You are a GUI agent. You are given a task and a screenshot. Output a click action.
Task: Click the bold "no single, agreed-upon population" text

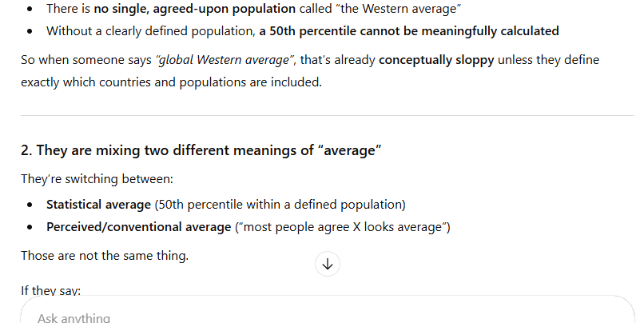tap(194, 9)
